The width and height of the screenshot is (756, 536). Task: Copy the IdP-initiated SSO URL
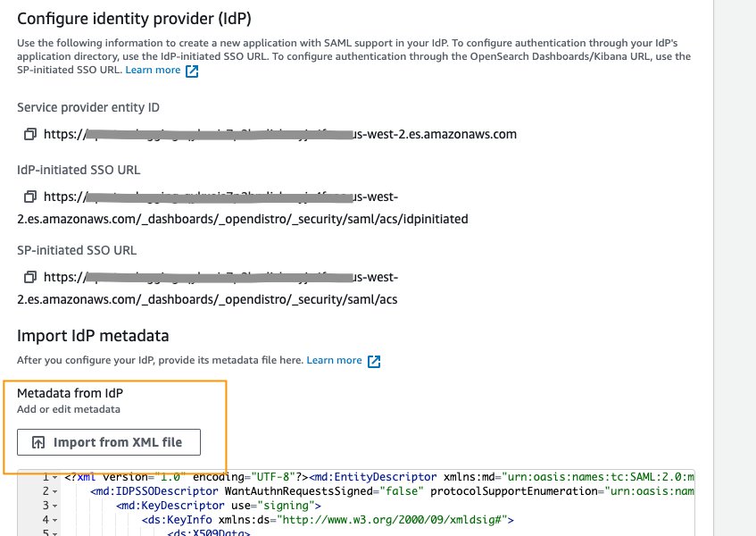click(30, 197)
